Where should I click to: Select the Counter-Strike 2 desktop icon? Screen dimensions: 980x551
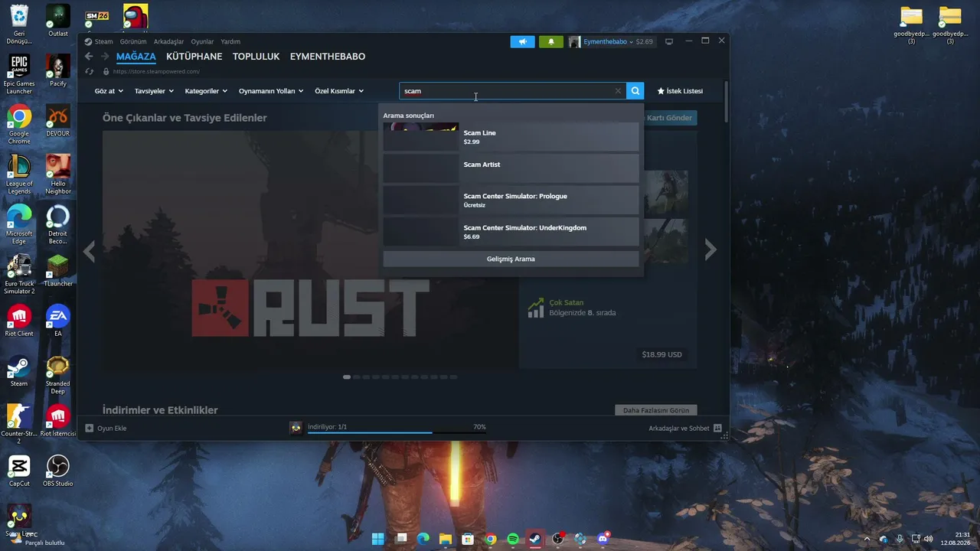(19, 424)
